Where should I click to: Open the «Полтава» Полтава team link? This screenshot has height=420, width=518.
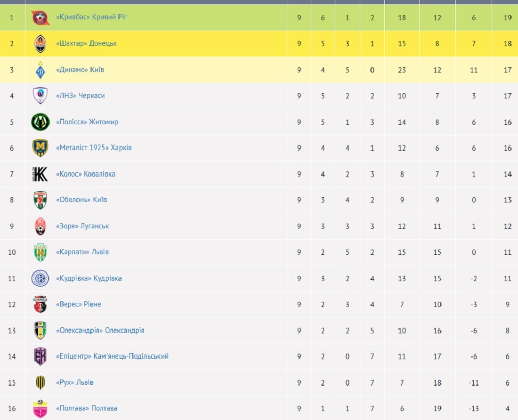87,408
